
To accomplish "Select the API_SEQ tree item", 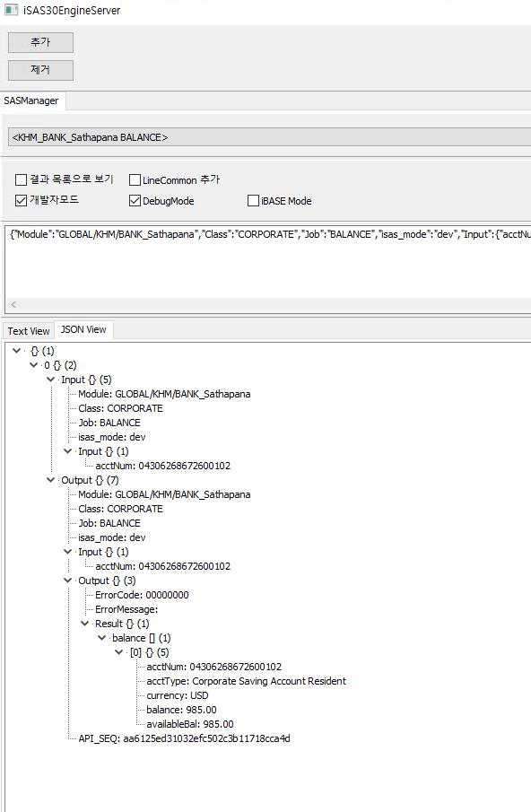I will (x=184, y=738).
